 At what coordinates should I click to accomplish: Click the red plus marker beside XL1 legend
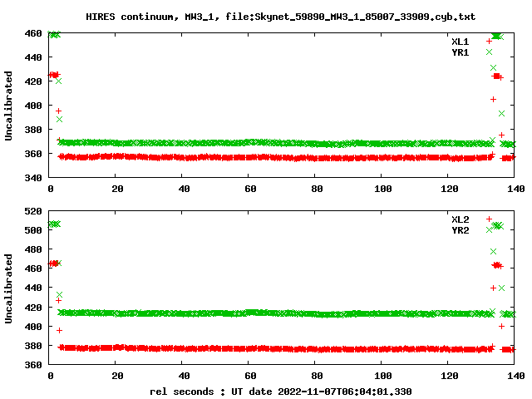pyautogui.click(x=489, y=41)
